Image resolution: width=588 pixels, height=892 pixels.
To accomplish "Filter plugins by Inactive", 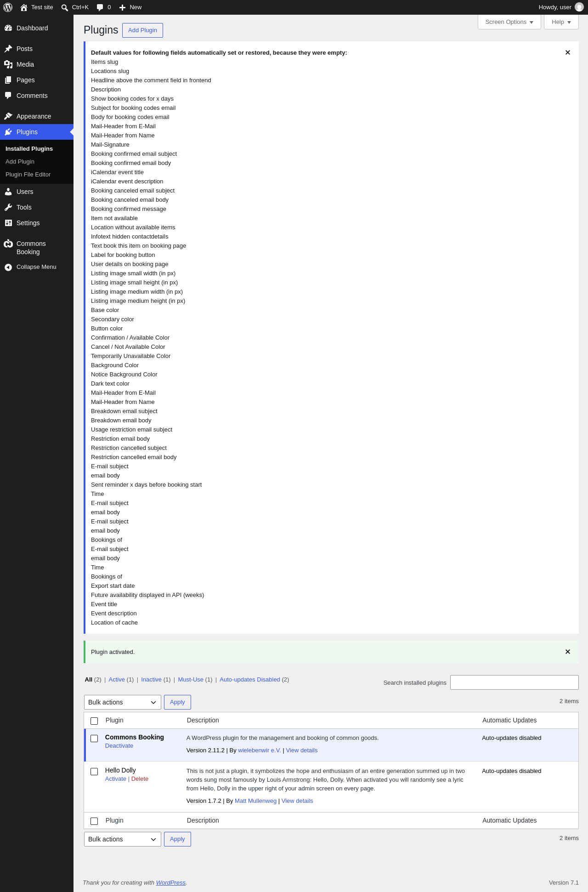I will [x=151, y=680].
